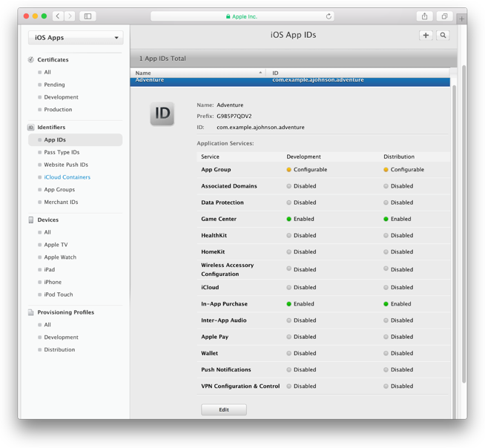Open Merchant IDs

(61, 202)
